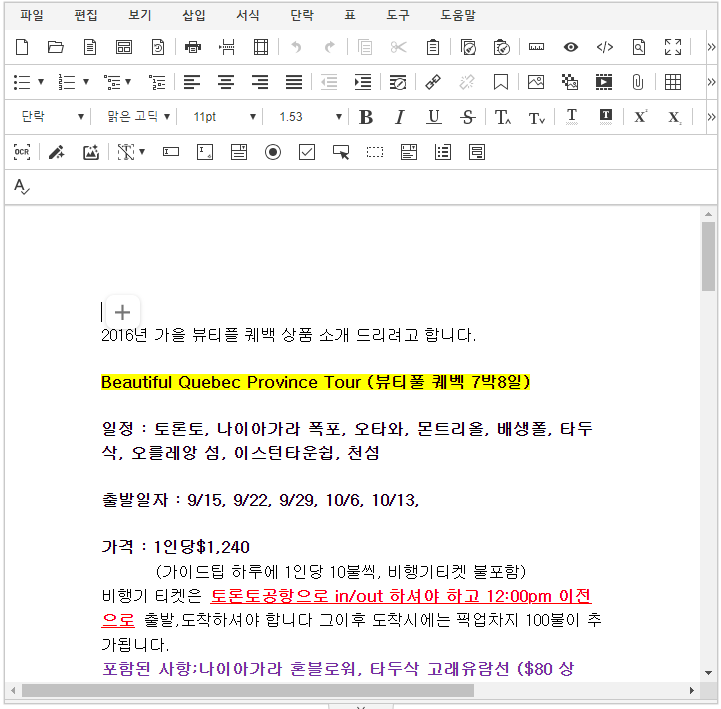
Task: Insert a checkbox form field
Action: (x=307, y=152)
